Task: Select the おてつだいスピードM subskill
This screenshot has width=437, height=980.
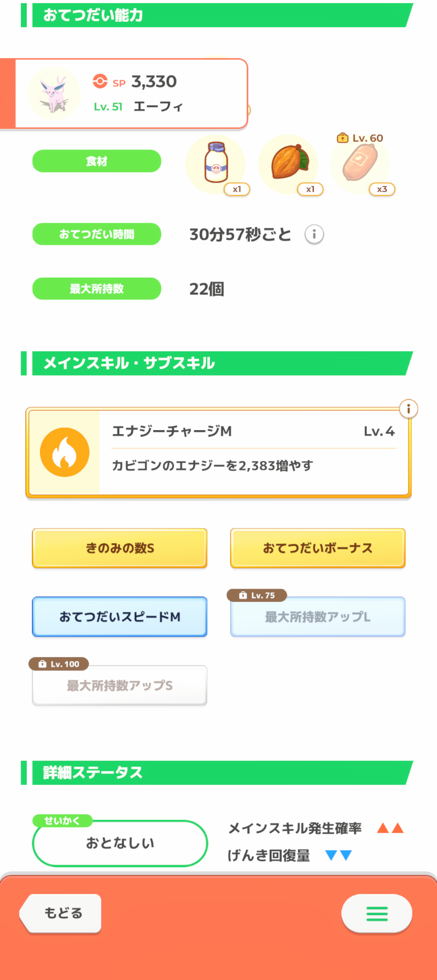Action: [x=120, y=617]
